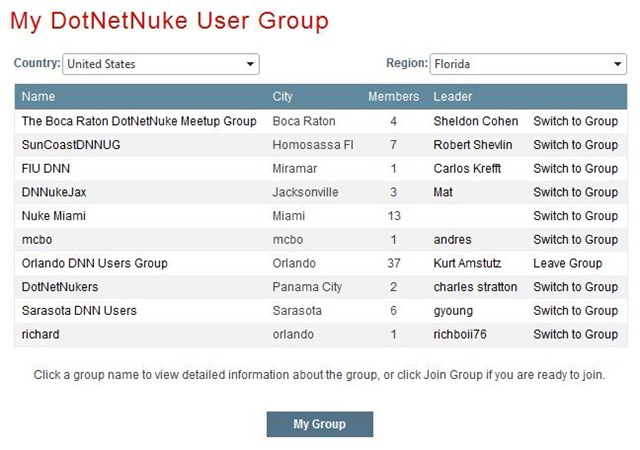This screenshot has width=640, height=450.
Task: View the Sarasota DNN Users group details
Action: pyautogui.click(x=79, y=311)
